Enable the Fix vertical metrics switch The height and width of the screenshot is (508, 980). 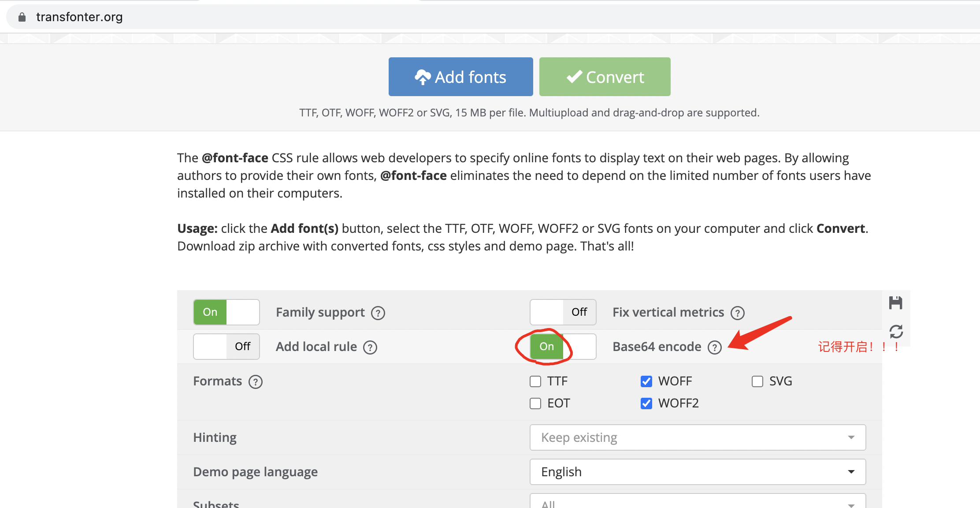563,312
